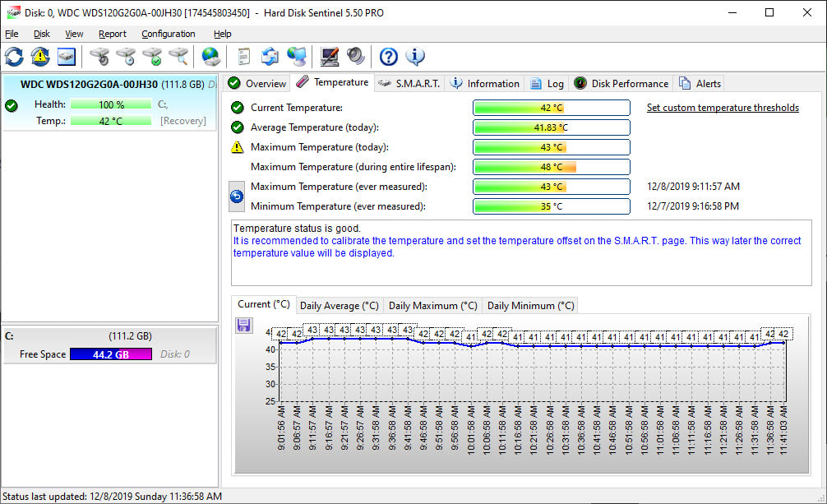Open the Configuration menu
This screenshot has height=504, width=827.
coord(169,34)
